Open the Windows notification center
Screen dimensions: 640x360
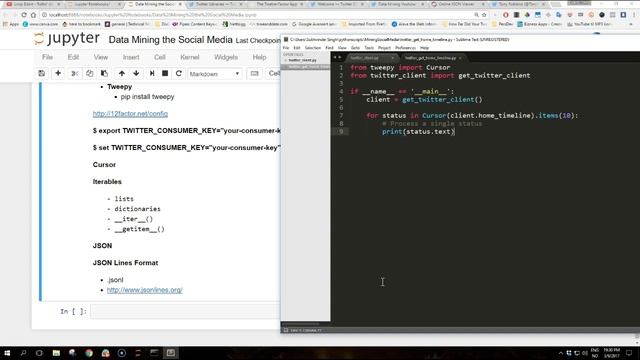tap(629, 353)
